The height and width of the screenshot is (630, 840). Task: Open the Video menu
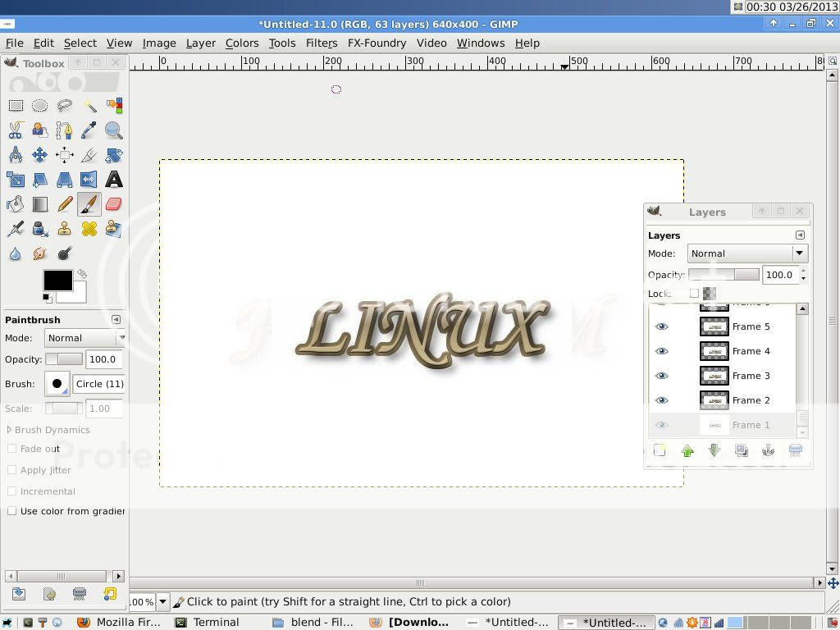point(431,43)
